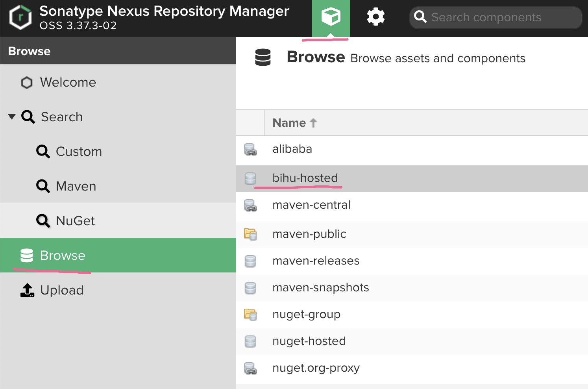
Task: Focus the Search components field
Action: [x=496, y=18]
